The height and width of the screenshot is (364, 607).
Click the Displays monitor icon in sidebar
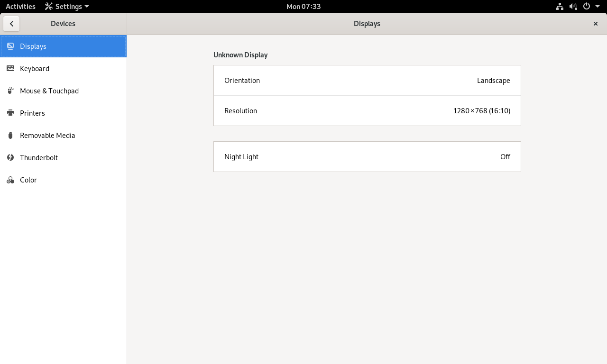pos(10,46)
